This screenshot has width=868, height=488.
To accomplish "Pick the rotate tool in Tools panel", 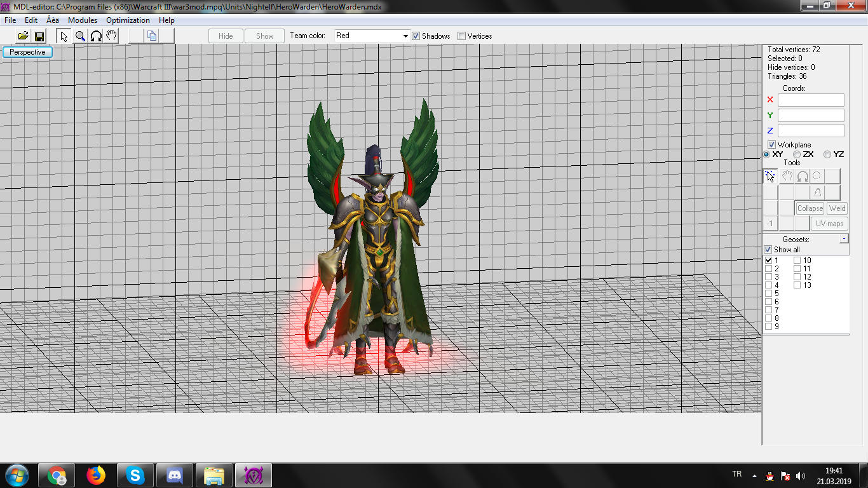I will [x=803, y=176].
